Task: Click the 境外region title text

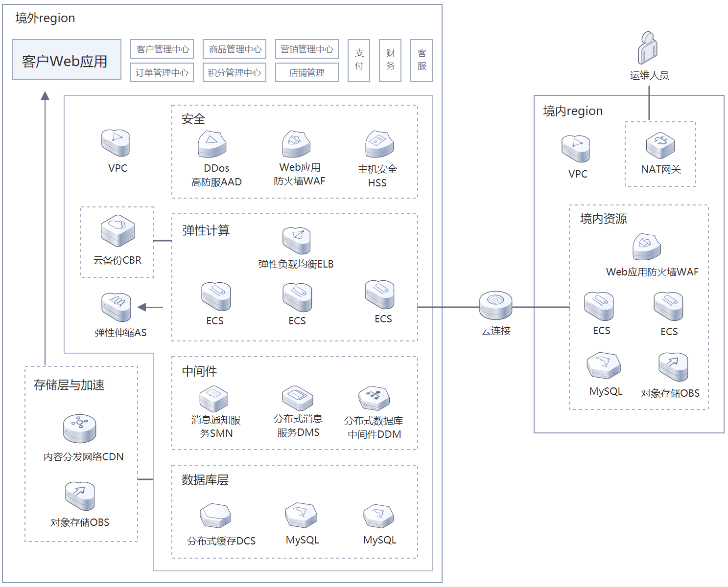Action: click(45, 18)
